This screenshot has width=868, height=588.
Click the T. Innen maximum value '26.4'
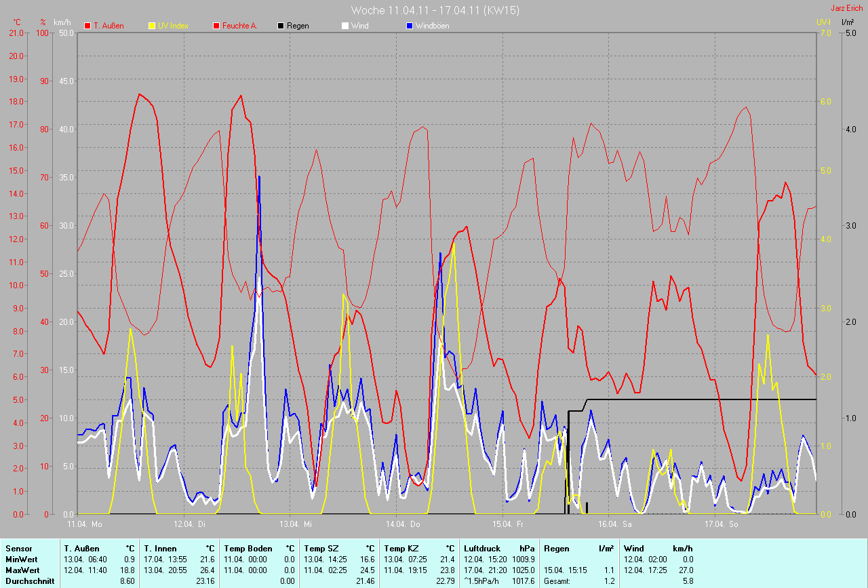click(x=208, y=570)
